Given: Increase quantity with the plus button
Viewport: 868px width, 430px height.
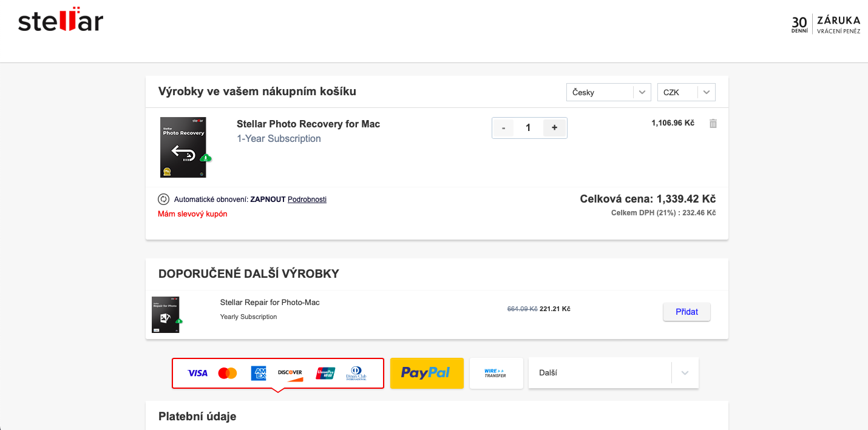Looking at the screenshot, I should [x=554, y=127].
